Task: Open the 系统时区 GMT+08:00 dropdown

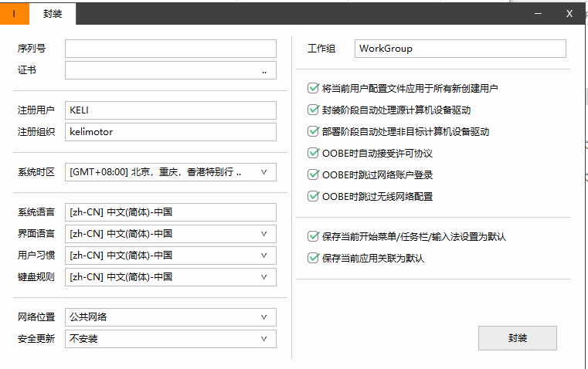Action: [171, 172]
